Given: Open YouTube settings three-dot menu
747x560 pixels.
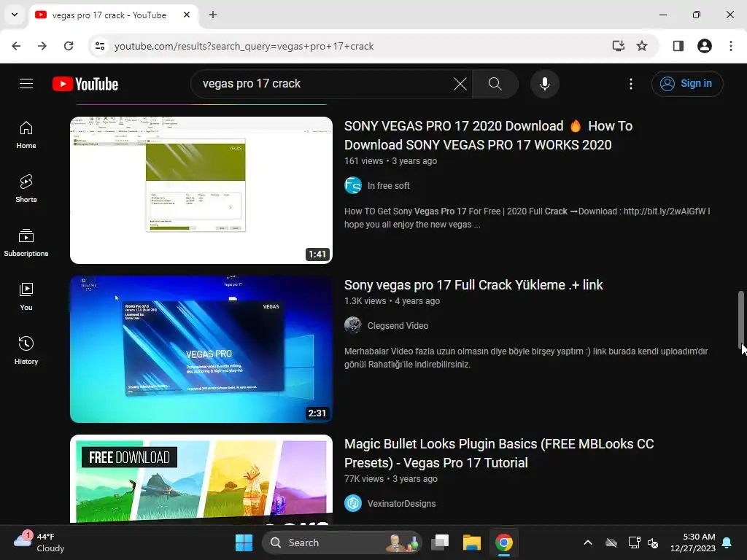Looking at the screenshot, I should pos(631,84).
